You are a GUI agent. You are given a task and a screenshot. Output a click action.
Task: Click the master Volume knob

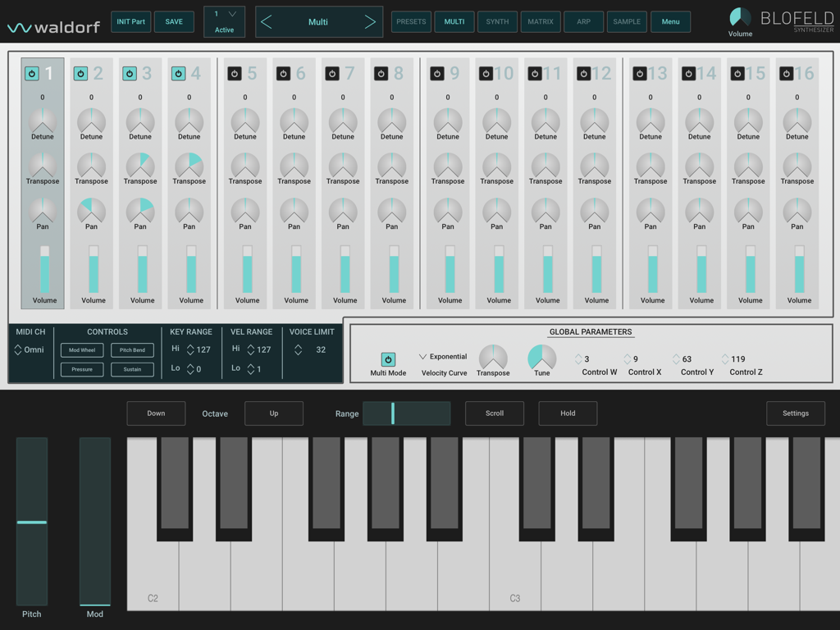coord(739,16)
